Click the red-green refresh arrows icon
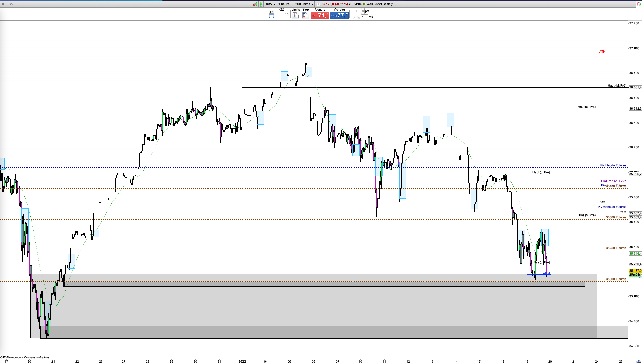This screenshot has height=364, width=642. pos(639,4)
